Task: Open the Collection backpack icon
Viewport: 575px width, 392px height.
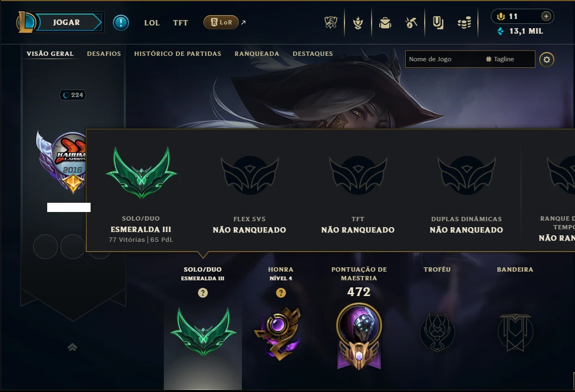Action: pyautogui.click(x=385, y=23)
